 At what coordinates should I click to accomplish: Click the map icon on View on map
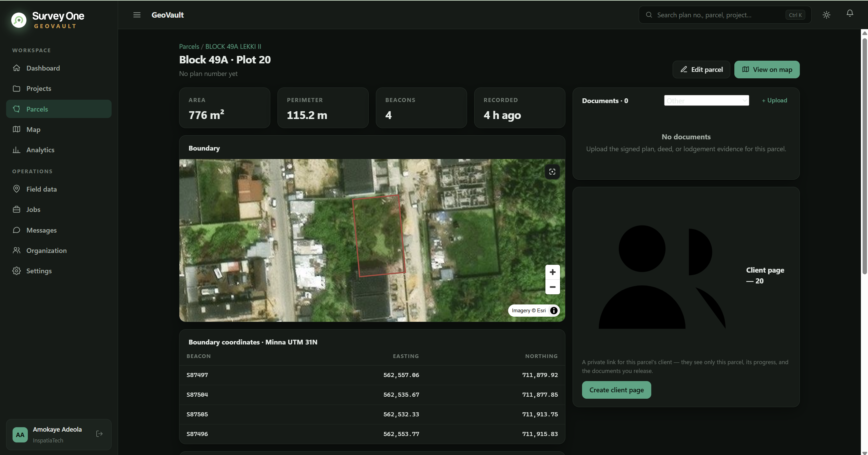click(746, 69)
